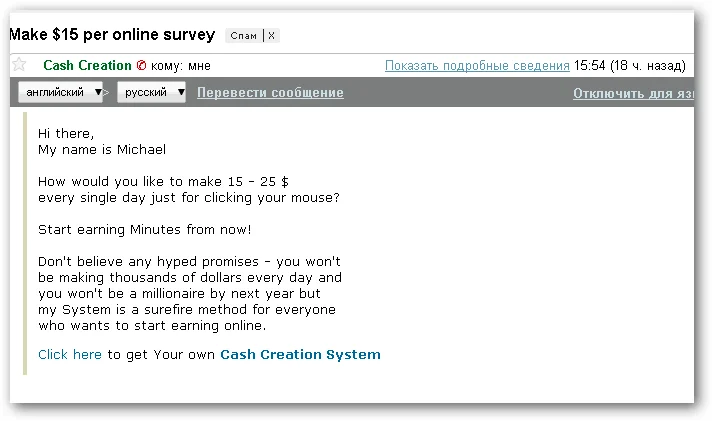Click the Перевести сообщение link
The image size is (712, 421).
(x=270, y=93)
